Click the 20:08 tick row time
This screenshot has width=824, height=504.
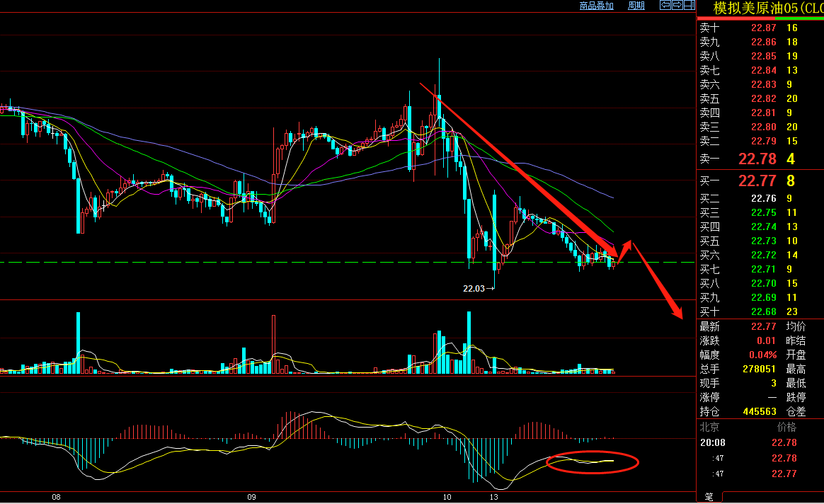click(x=713, y=443)
